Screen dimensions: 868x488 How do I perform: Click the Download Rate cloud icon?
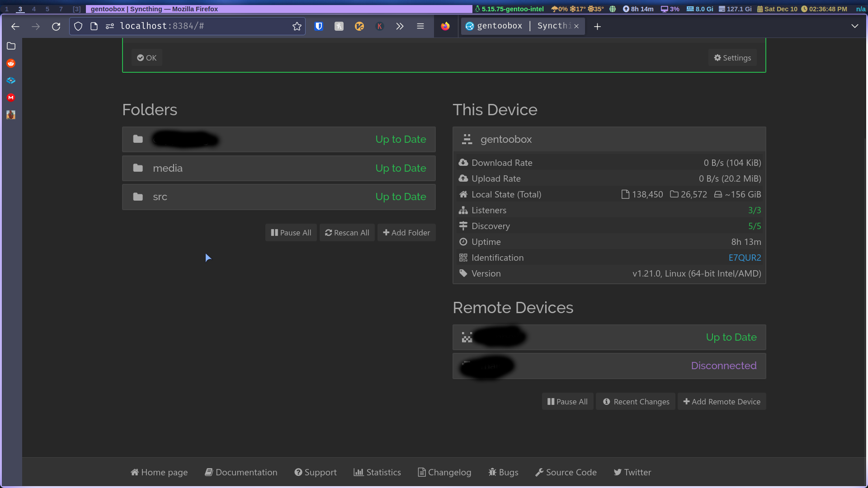pos(463,163)
